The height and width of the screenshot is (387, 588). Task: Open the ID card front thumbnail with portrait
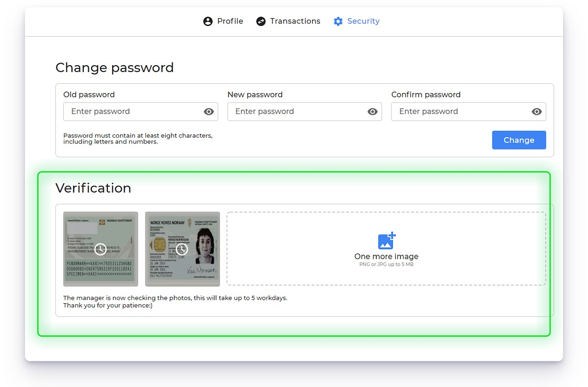[182, 249]
